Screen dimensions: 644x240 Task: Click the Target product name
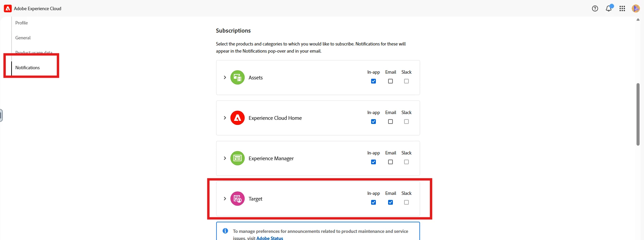click(255, 199)
